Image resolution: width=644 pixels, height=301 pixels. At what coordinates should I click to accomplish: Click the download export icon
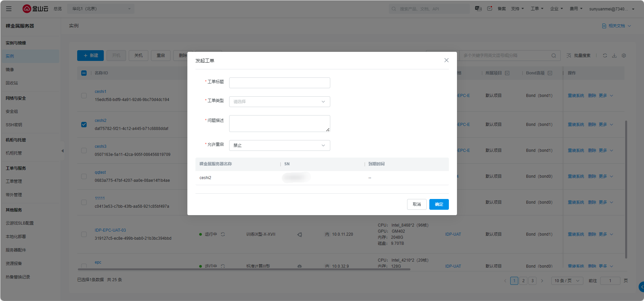(x=614, y=56)
